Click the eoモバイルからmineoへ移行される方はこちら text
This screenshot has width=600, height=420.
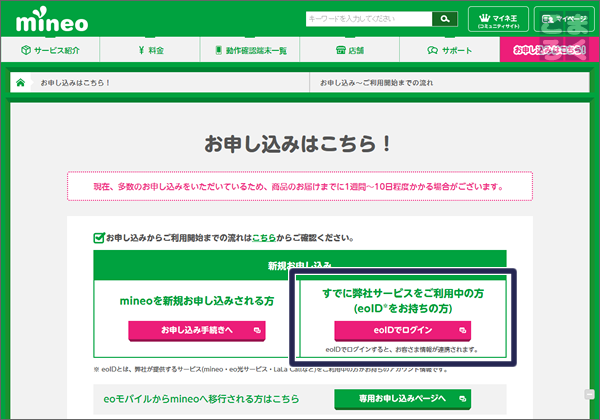click(201, 399)
